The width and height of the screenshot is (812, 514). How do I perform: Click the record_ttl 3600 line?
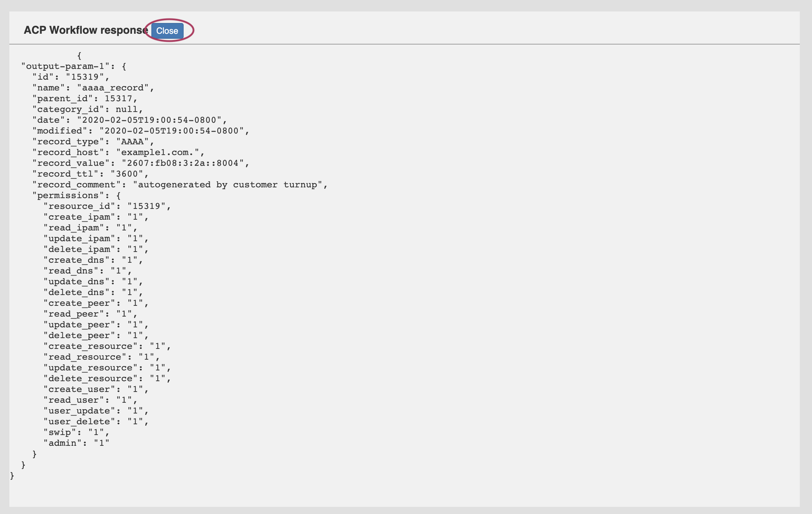(x=90, y=174)
